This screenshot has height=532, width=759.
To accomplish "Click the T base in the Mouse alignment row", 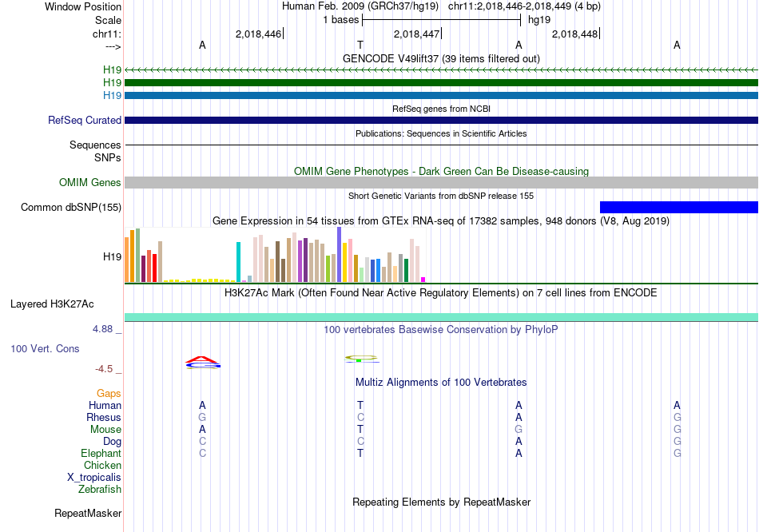I will click(360, 430).
